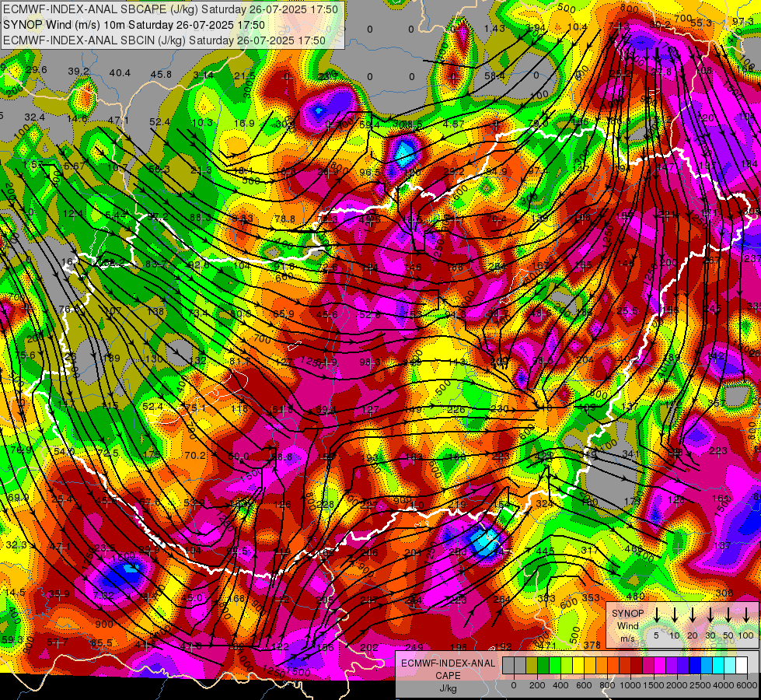Click the wind arrow above the 20 m/s label
The image size is (761, 700).
click(x=693, y=615)
